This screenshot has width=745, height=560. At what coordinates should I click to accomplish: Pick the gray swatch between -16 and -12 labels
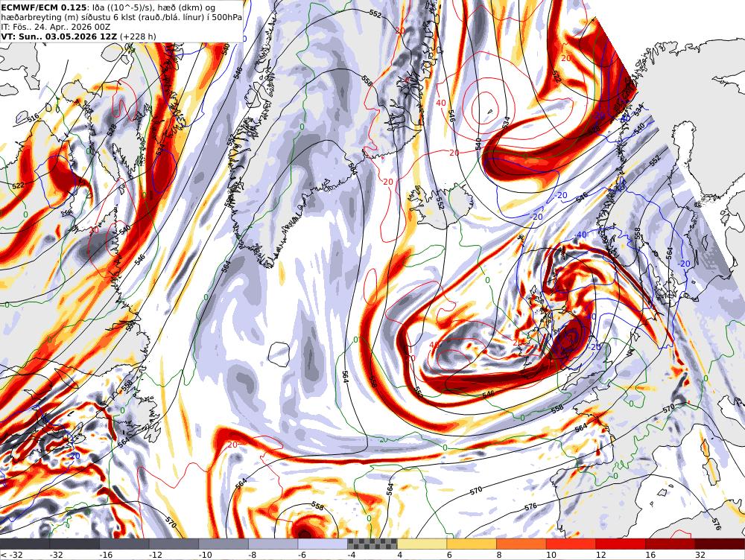124,544
